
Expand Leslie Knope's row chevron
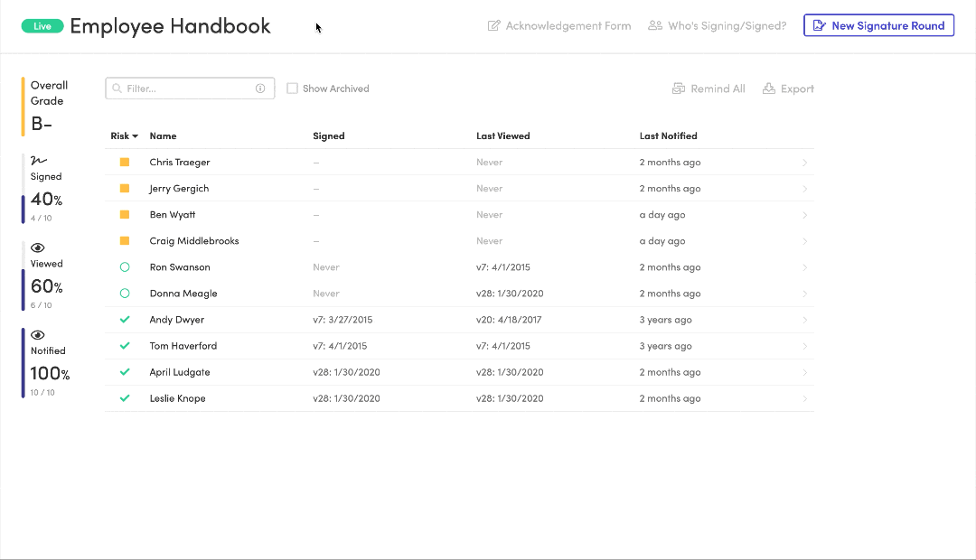click(804, 397)
